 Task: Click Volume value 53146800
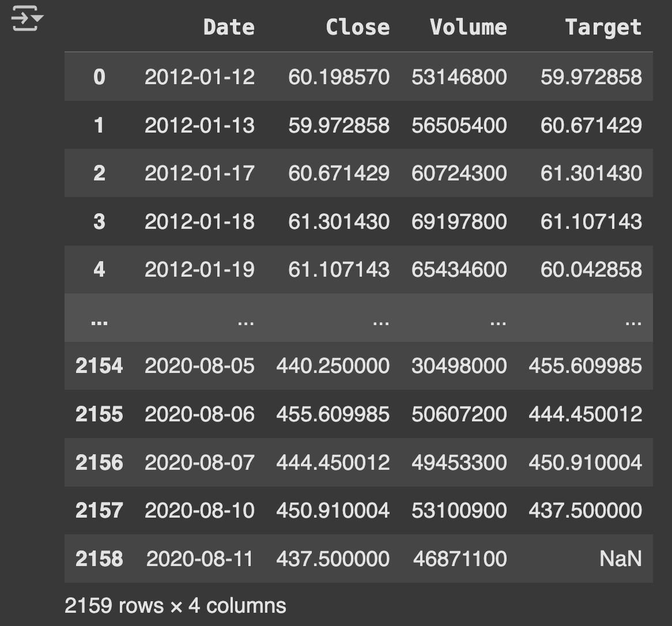click(x=459, y=77)
